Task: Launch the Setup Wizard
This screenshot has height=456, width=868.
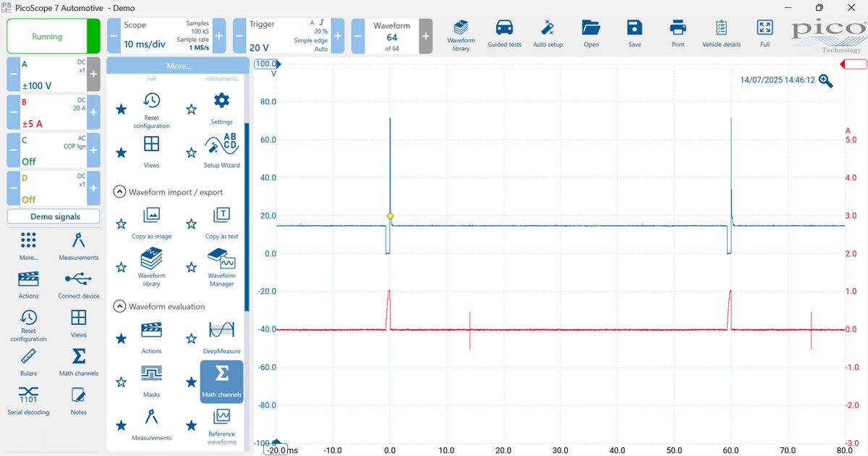Action: point(221,151)
